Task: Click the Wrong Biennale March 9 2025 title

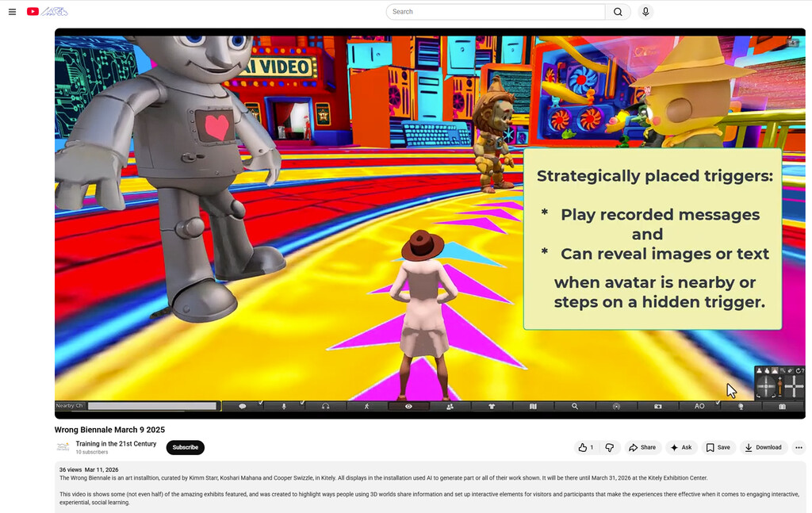Action: tap(109, 430)
